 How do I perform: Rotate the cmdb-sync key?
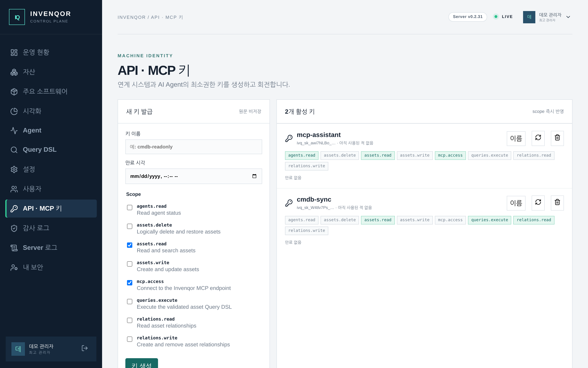pyautogui.click(x=538, y=203)
